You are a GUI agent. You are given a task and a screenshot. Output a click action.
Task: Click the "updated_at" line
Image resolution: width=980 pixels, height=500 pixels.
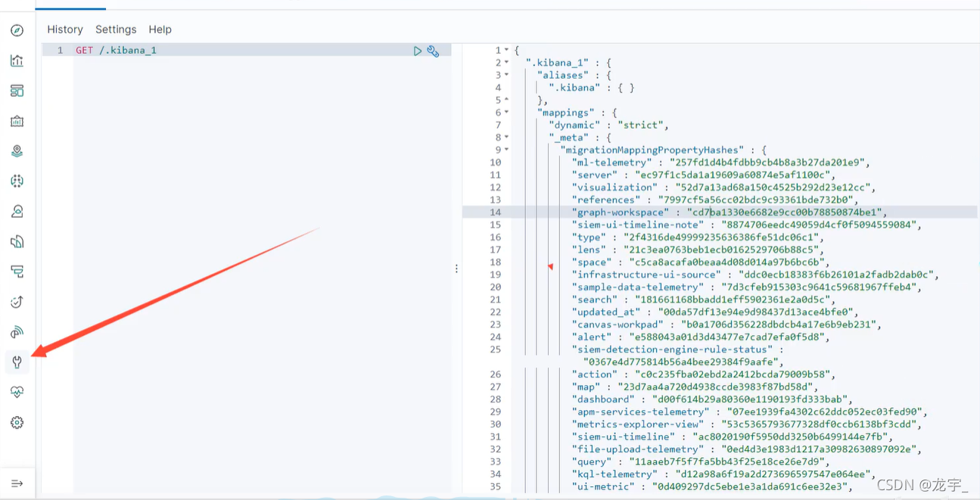[x=714, y=312]
